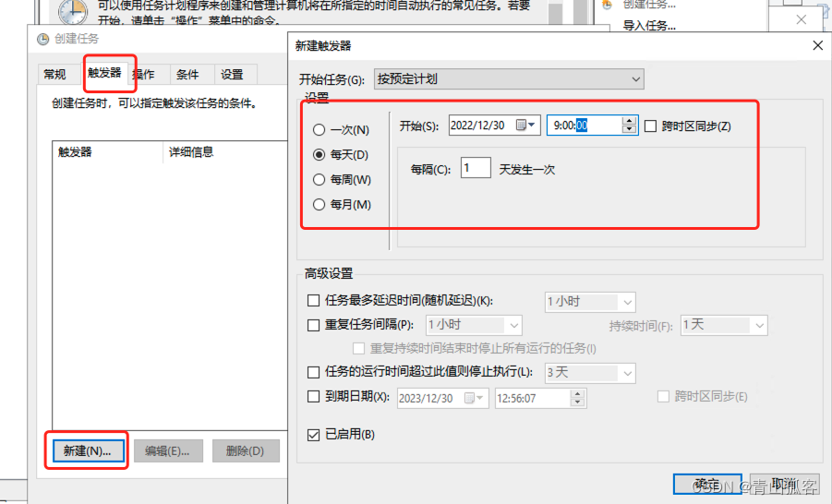Screen dimensions: 832x504
Task: Click the 新建(N)... button
Action: 88,451
